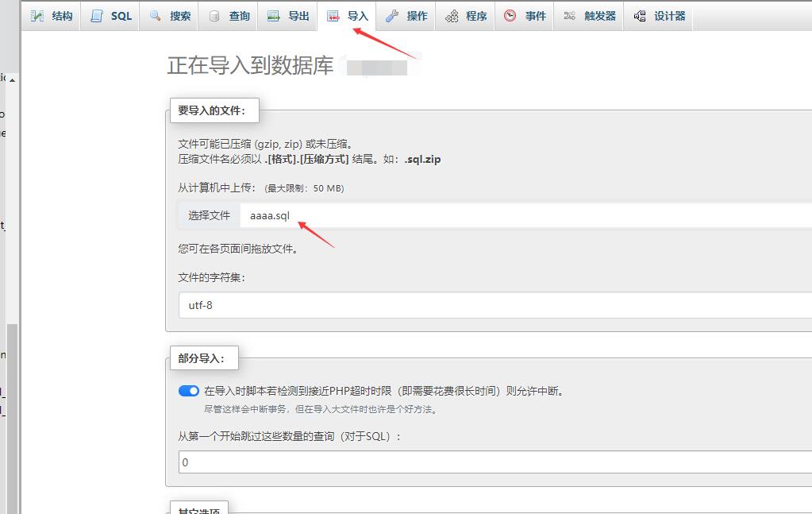
Task: Click the 查询 query icon
Action: [214, 16]
